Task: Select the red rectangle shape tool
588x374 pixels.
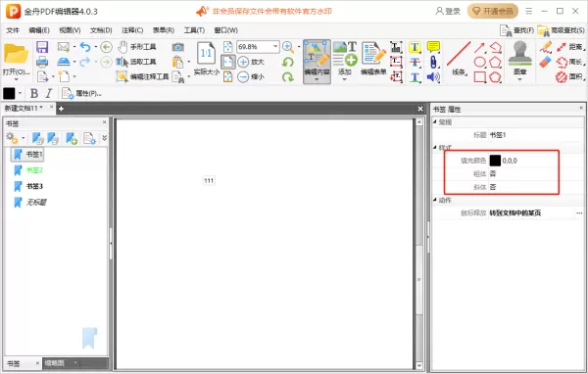Action: (479, 76)
